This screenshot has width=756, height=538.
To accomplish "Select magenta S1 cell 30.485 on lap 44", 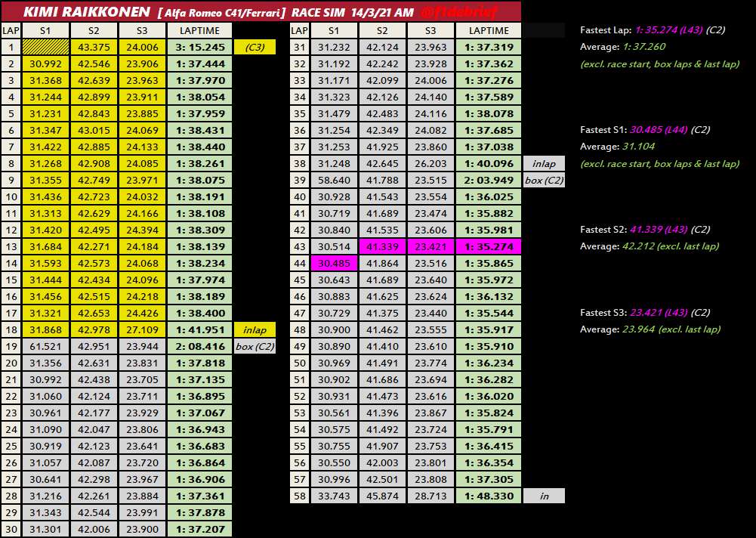I will coord(334,264).
